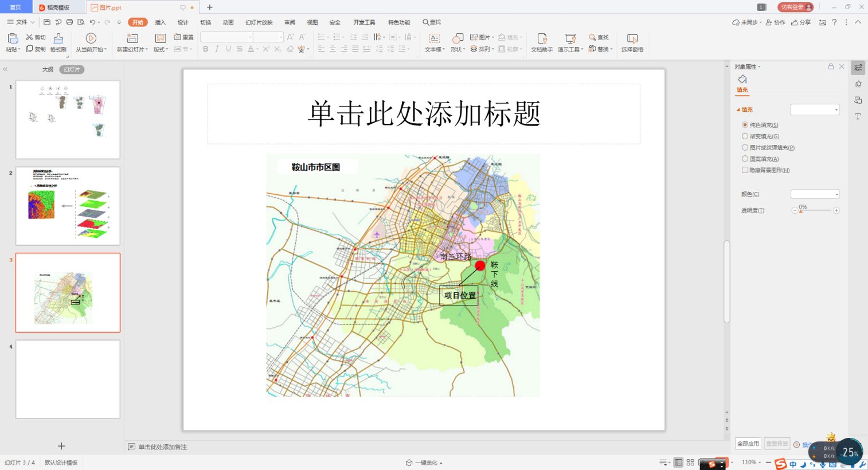This screenshot has width=868, height=470.
Task: Click the Increase font size A+ icon
Action: pos(290,37)
